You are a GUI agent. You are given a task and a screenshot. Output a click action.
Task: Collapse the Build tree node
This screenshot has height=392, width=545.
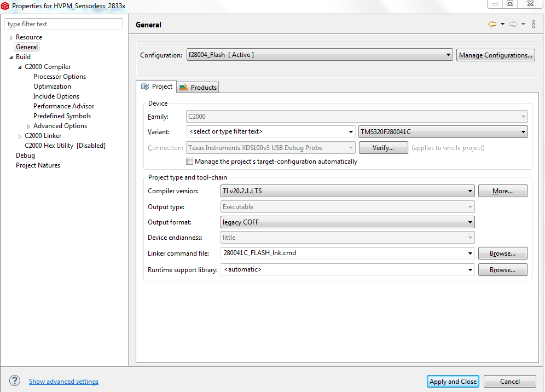pyautogui.click(x=11, y=57)
